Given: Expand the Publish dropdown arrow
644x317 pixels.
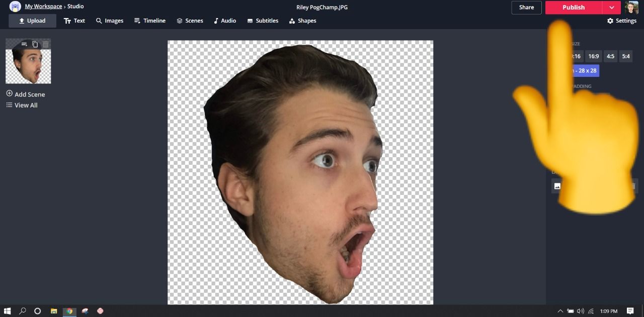Looking at the screenshot, I should [x=611, y=8].
